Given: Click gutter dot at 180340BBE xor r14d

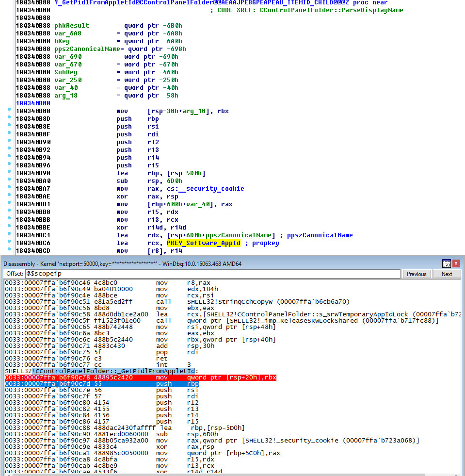Looking at the screenshot, I should [9, 227].
